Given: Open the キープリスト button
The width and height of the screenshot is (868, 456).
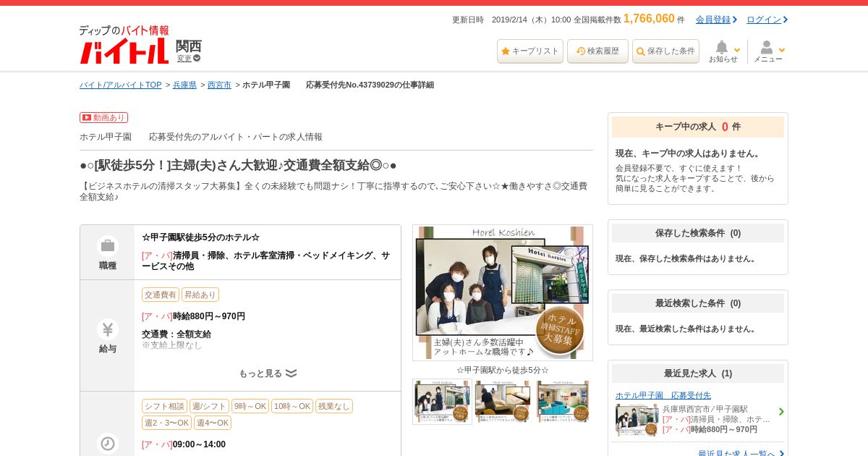Looking at the screenshot, I should click(530, 51).
